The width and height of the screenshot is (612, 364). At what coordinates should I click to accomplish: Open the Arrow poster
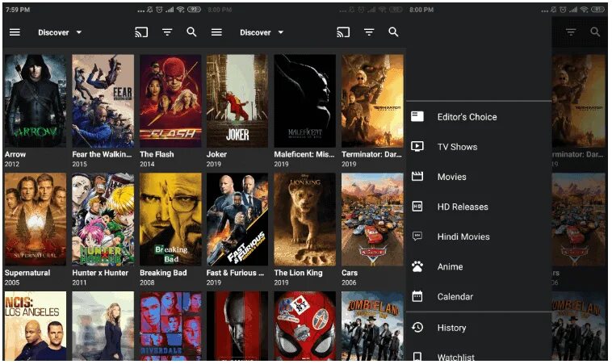pyautogui.click(x=36, y=101)
